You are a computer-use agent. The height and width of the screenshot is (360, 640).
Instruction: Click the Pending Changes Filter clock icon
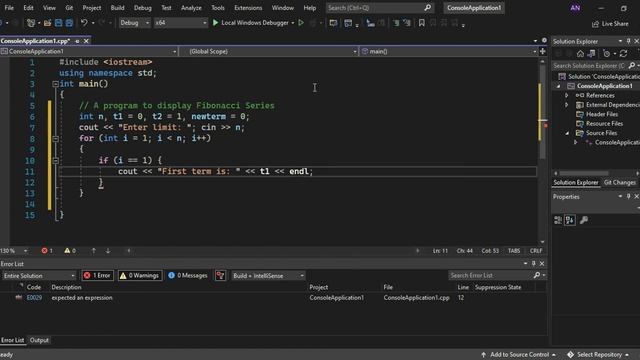click(607, 53)
